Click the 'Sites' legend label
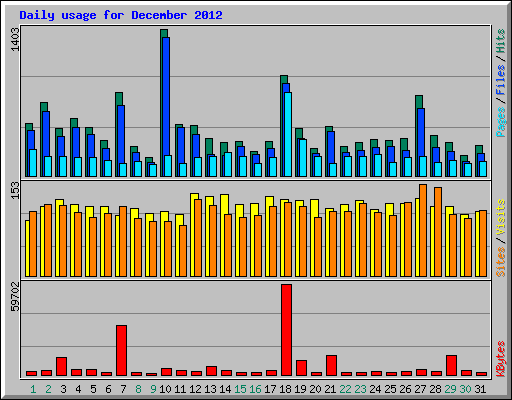Viewport: 512px width, 400px height. (x=500, y=262)
